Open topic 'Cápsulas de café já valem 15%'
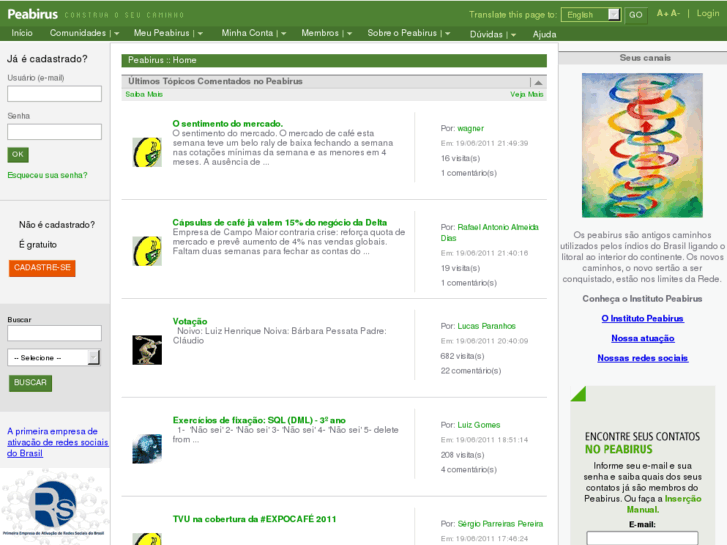 (x=280, y=222)
